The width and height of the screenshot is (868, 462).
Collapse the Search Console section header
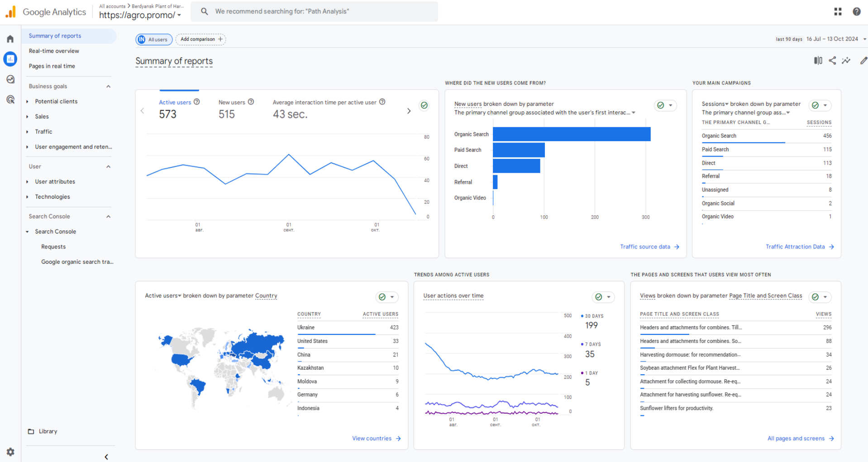click(x=108, y=216)
